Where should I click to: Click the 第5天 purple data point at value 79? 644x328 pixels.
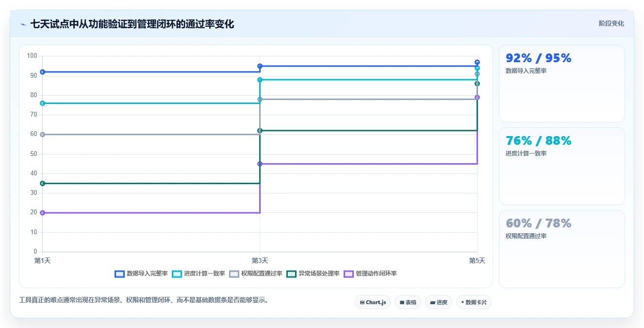(x=477, y=97)
